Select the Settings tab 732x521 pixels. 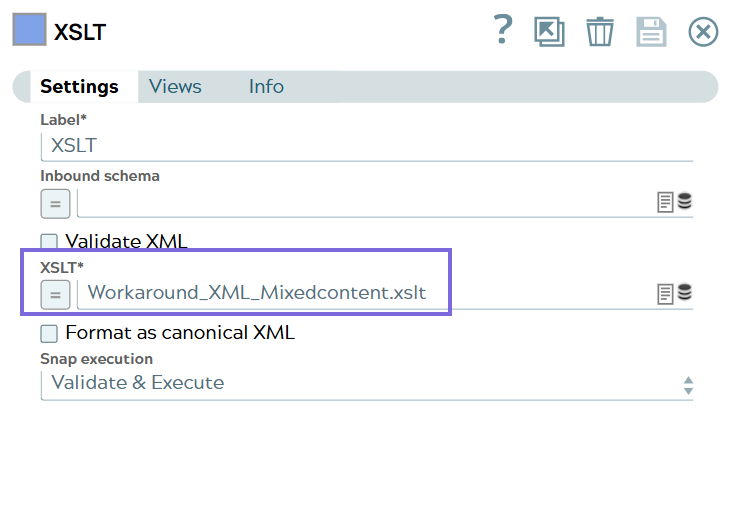(x=79, y=87)
